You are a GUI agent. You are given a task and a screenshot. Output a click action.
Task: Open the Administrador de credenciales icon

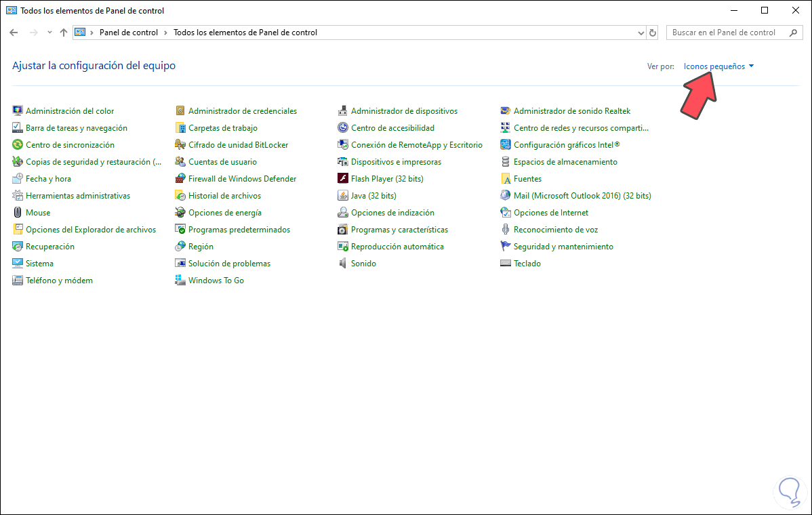point(180,110)
